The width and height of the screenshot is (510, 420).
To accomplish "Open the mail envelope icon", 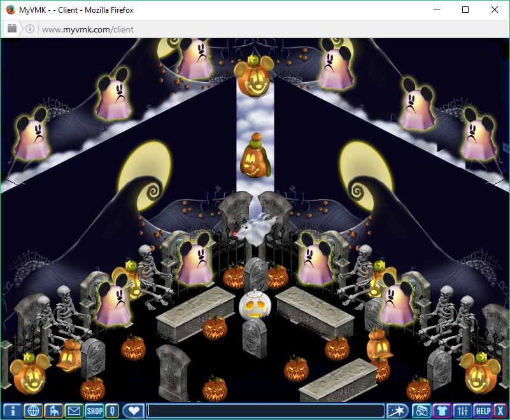I will (74, 410).
